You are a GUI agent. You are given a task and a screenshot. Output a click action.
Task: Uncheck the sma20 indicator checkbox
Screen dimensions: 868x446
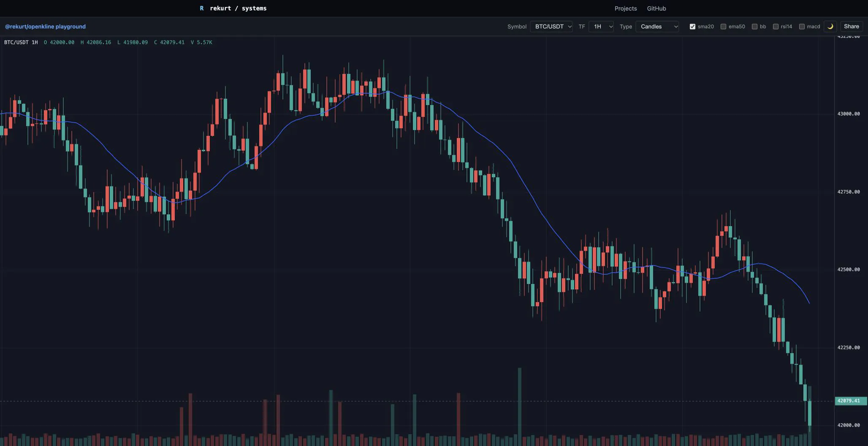pos(692,27)
